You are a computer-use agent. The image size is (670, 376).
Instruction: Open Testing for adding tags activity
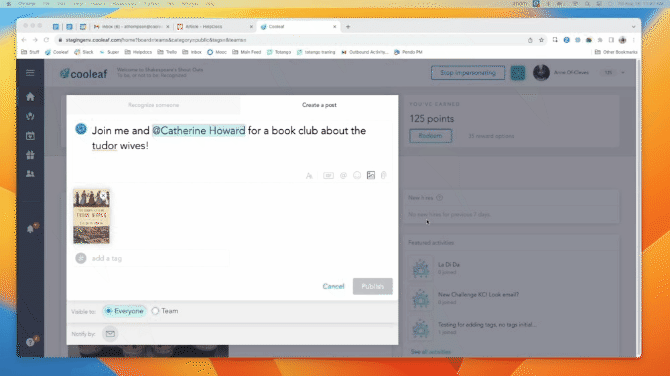point(487,325)
